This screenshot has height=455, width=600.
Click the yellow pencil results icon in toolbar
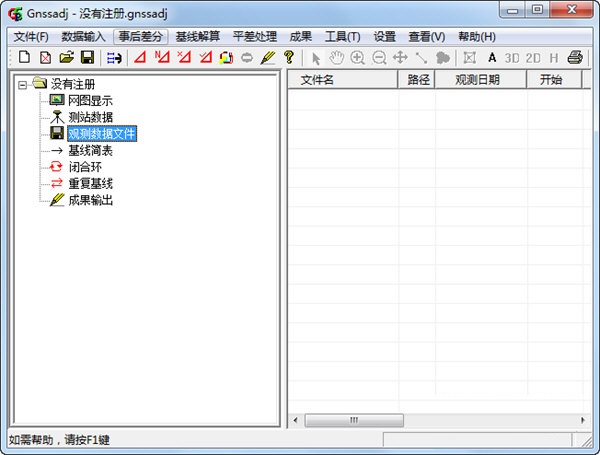[x=267, y=58]
